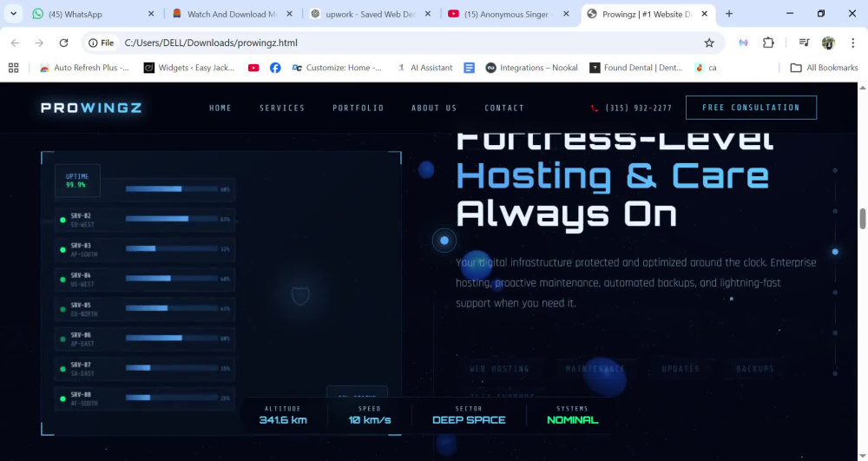Click the SECTOR DEEP SPACE readout
The height and width of the screenshot is (461, 868).
[x=469, y=415]
